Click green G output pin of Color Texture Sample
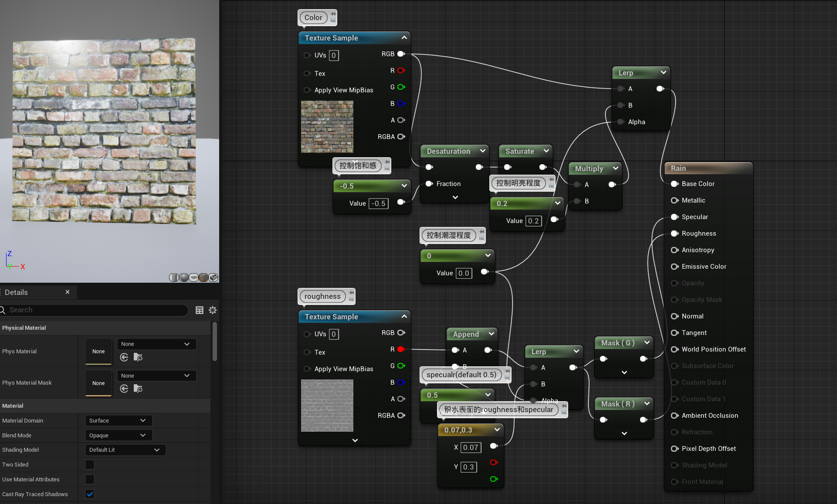This screenshot has height=504, width=837. coord(401,87)
